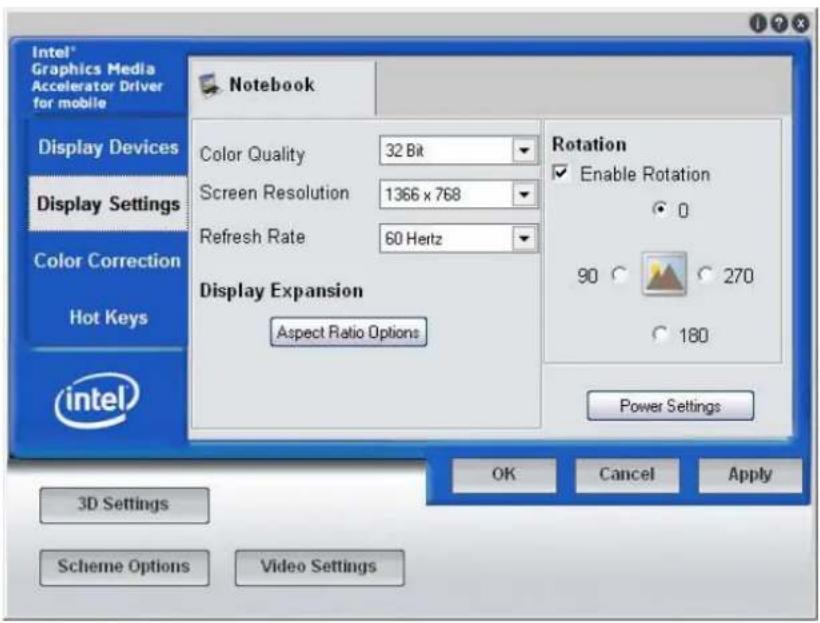Open the Color Correction section
The image size is (820, 623).
tap(107, 260)
